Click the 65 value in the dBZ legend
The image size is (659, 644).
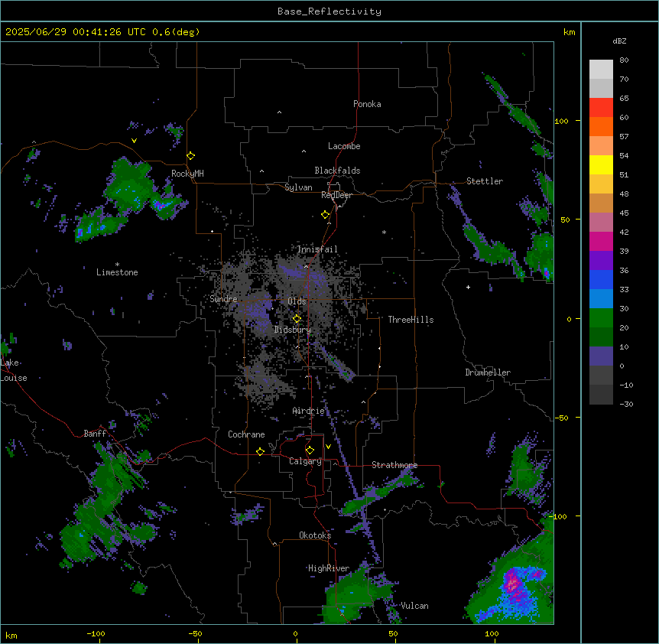click(624, 99)
